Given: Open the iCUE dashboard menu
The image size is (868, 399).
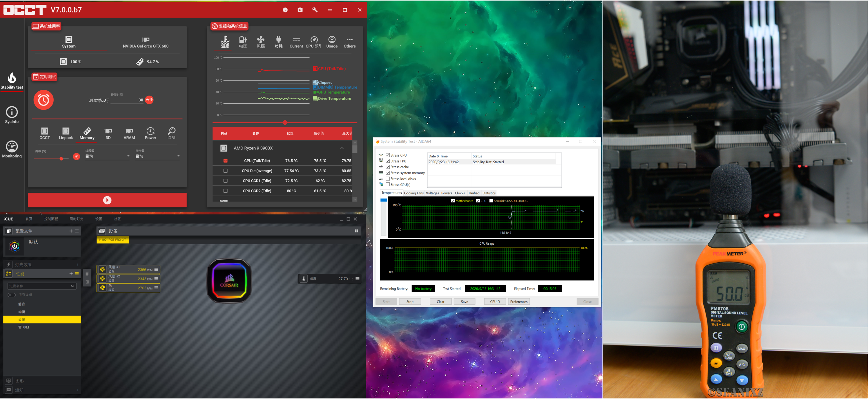Looking at the screenshot, I should coord(51,219).
